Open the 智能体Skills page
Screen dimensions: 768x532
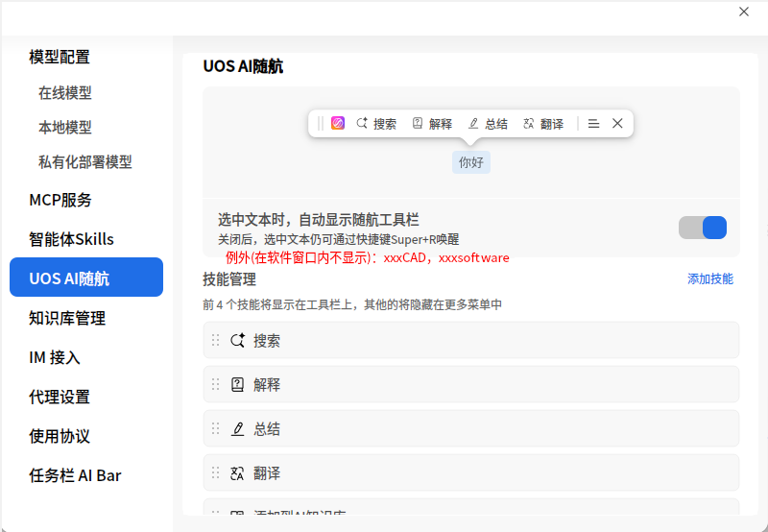71,239
